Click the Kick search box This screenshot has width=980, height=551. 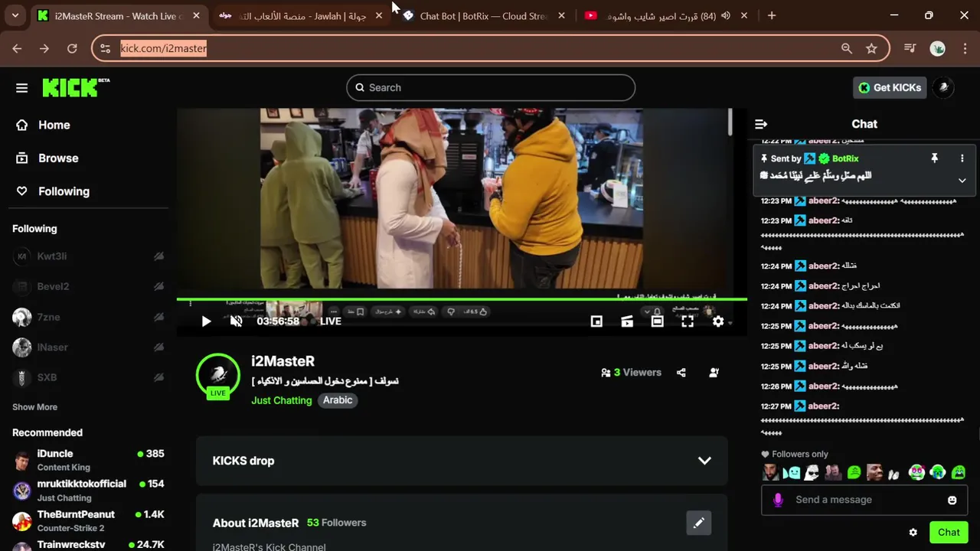coord(491,87)
